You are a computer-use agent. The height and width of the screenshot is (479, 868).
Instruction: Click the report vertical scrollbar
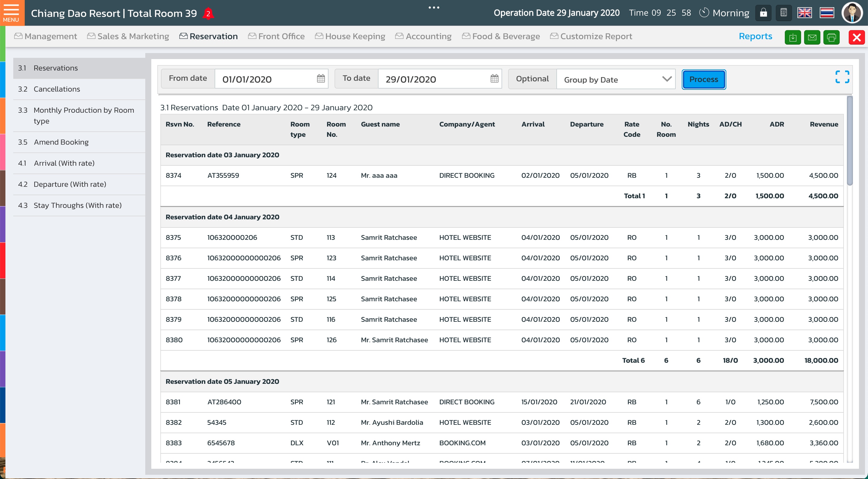pos(850,140)
